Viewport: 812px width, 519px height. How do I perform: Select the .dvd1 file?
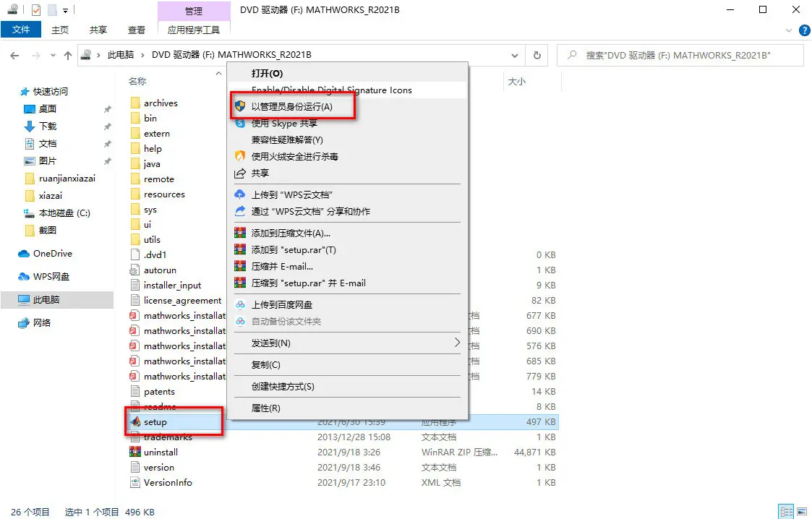155,254
